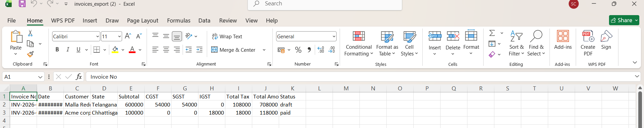Open the font size 11 dropdown
644x128 pixels.
click(x=119, y=36)
